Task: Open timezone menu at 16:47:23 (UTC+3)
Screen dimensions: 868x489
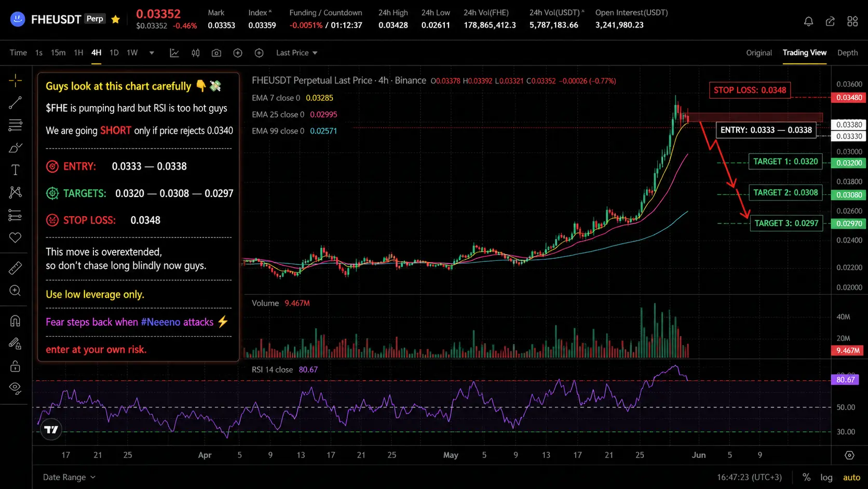Action: pyautogui.click(x=749, y=477)
